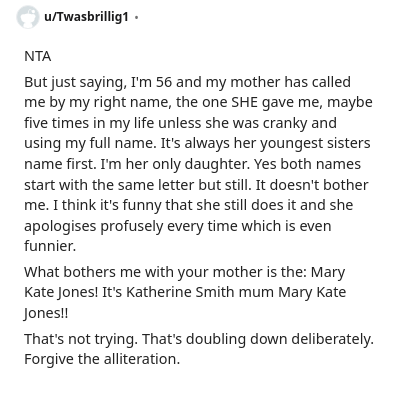Click the word 'funnier.'

pyautogui.click(x=50, y=246)
